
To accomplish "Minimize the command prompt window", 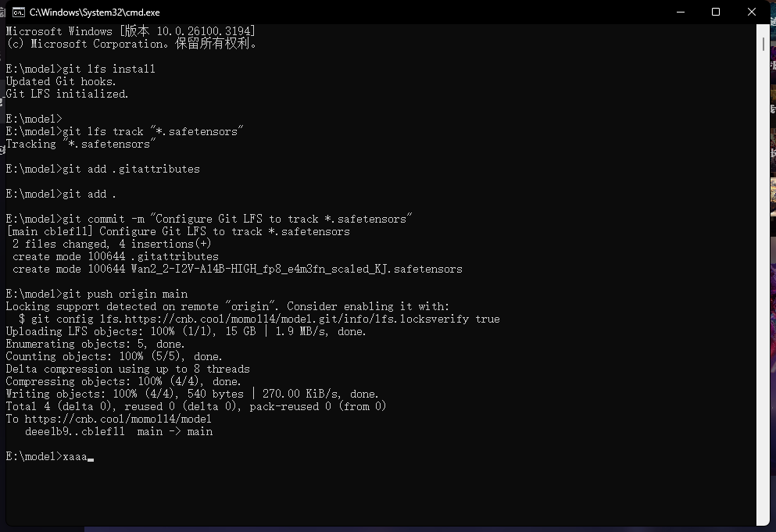I will (678, 12).
